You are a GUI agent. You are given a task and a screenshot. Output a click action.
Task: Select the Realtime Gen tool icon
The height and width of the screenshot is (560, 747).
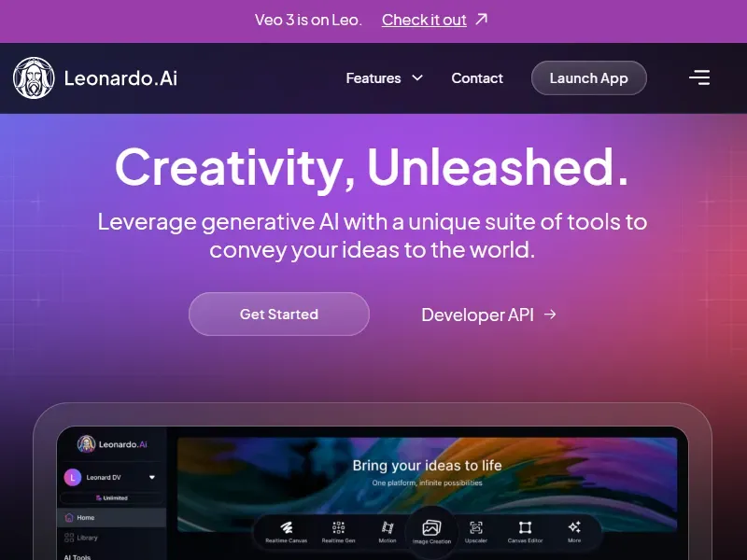tap(338, 528)
